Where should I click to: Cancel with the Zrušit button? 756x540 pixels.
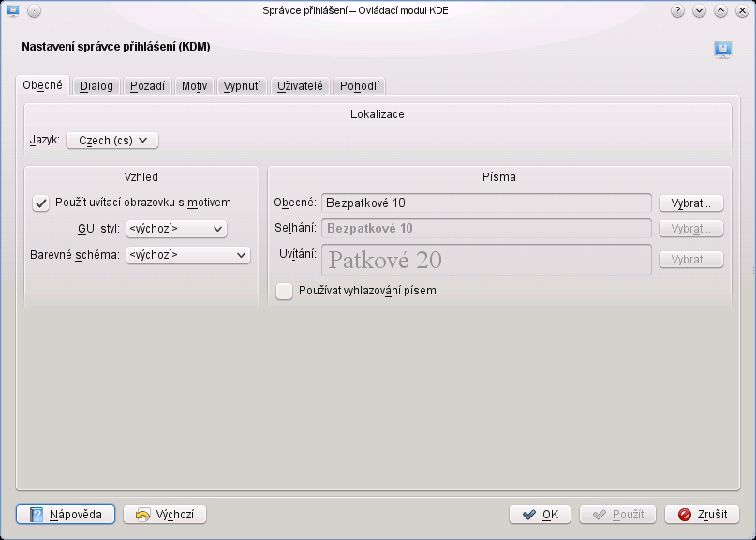[x=702, y=515]
